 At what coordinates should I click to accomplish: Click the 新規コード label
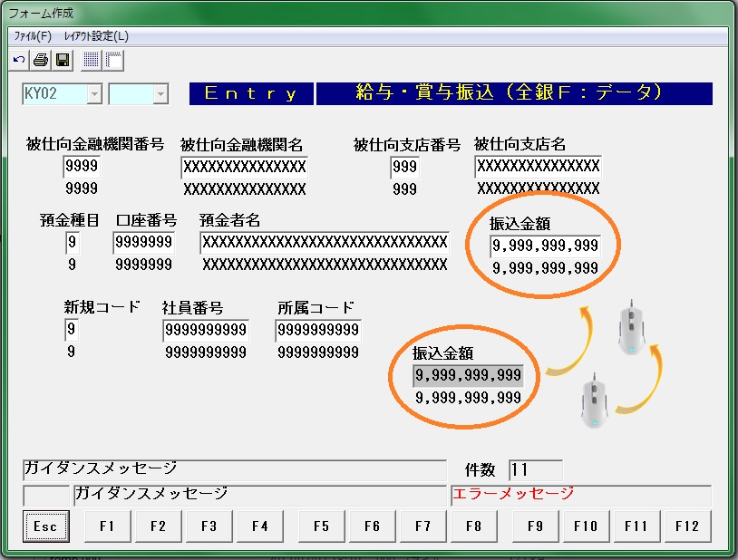tap(102, 307)
